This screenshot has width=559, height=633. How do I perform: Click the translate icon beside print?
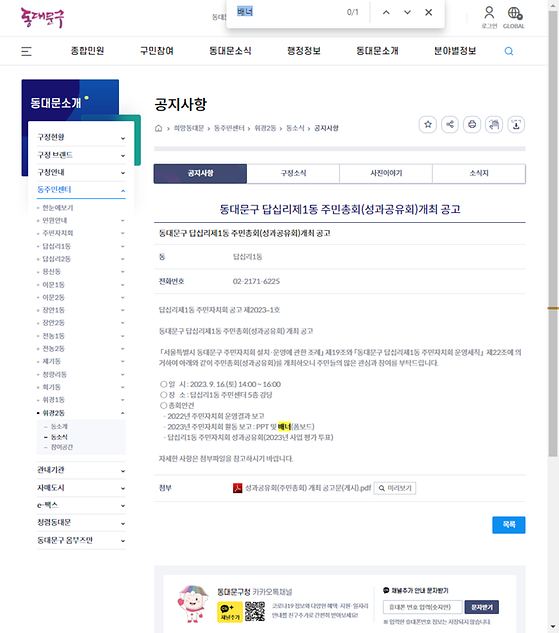[494, 124]
